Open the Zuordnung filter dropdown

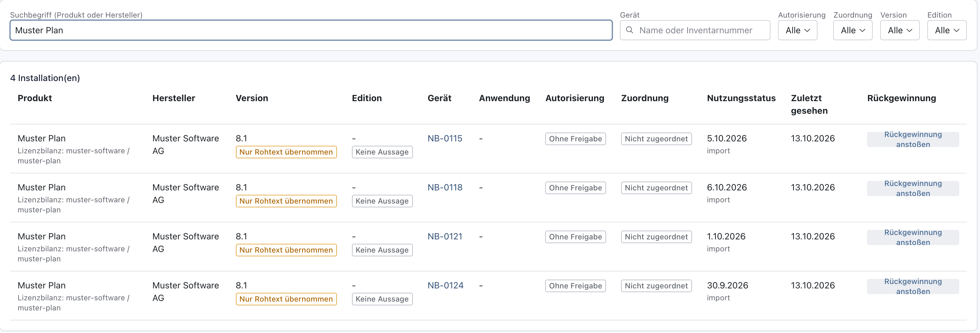click(853, 30)
